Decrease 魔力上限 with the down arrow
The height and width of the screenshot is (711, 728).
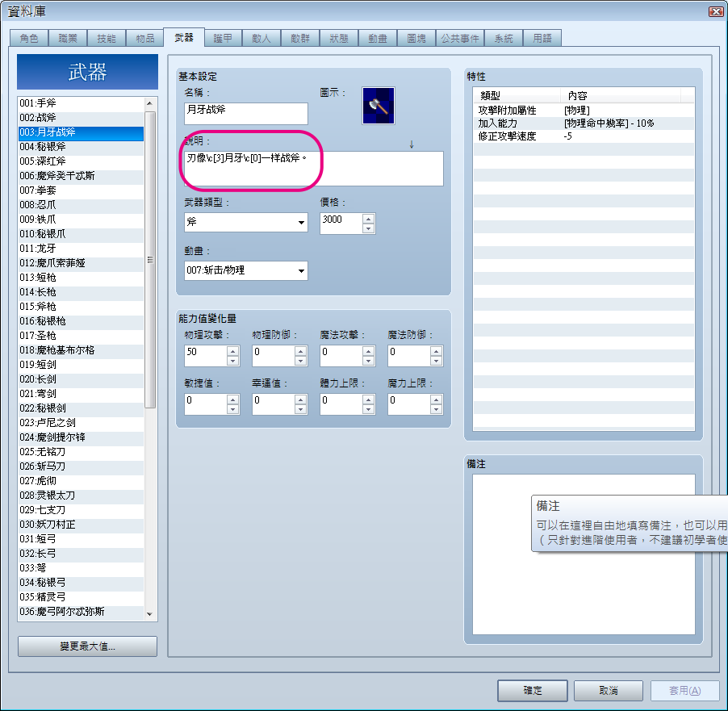[437, 409]
